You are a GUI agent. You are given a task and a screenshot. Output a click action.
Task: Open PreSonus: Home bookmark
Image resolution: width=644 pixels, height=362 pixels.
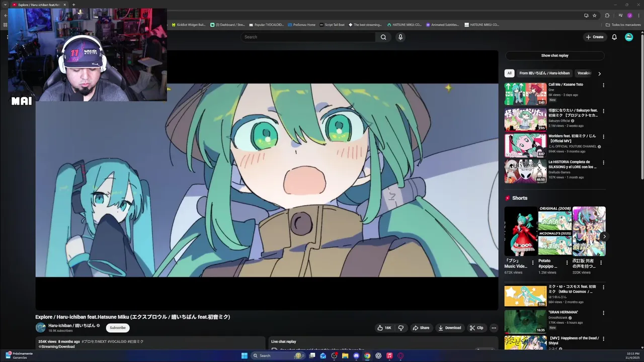301,25
